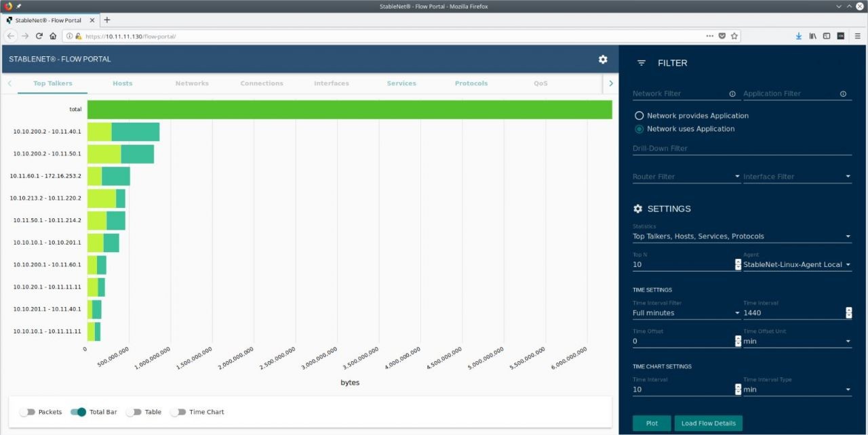The width and height of the screenshot is (868, 435).
Task: Click the filter lines icon beside FILTER
Action: tap(641, 63)
